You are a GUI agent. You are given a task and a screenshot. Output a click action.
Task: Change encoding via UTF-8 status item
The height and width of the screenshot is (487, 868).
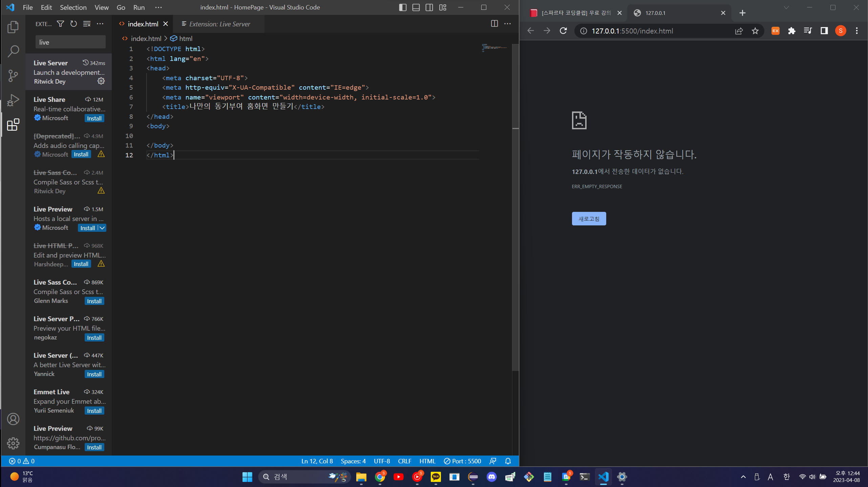[x=382, y=461]
